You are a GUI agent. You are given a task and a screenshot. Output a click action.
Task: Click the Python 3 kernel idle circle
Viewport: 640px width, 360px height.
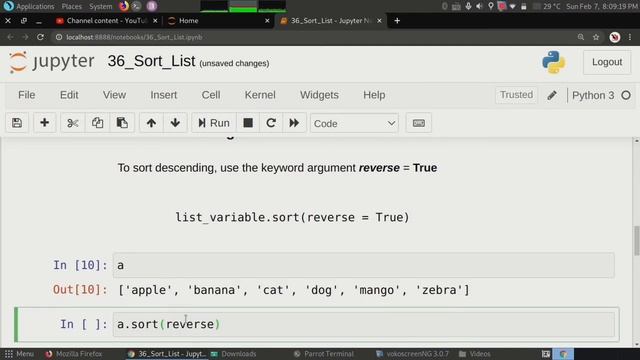tap(626, 95)
